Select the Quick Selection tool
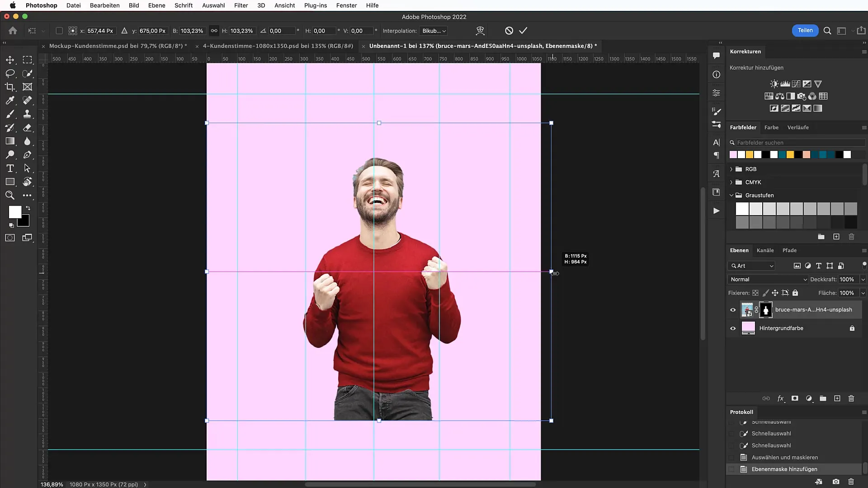Image resolution: width=868 pixels, height=488 pixels. click(x=28, y=73)
